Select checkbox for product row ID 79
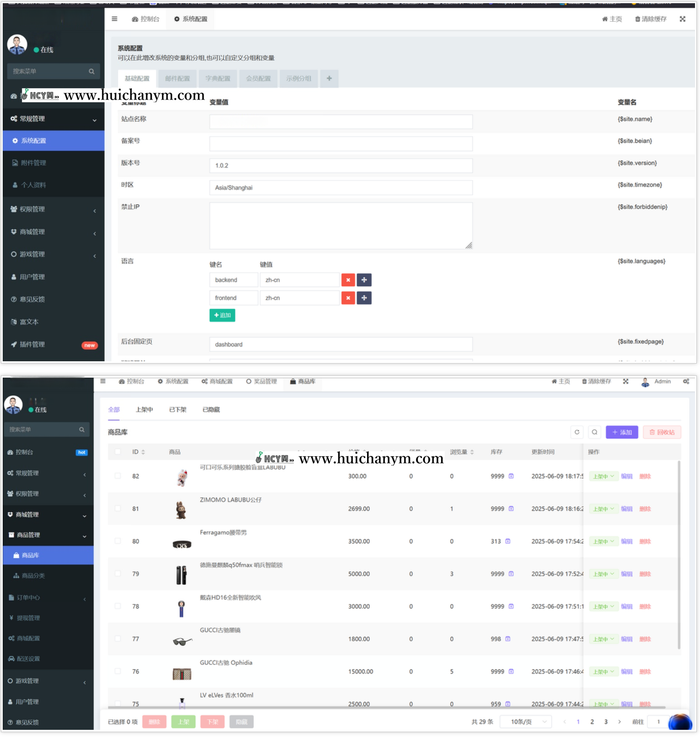Viewport: 700px width, 738px height. pos(118,573)
